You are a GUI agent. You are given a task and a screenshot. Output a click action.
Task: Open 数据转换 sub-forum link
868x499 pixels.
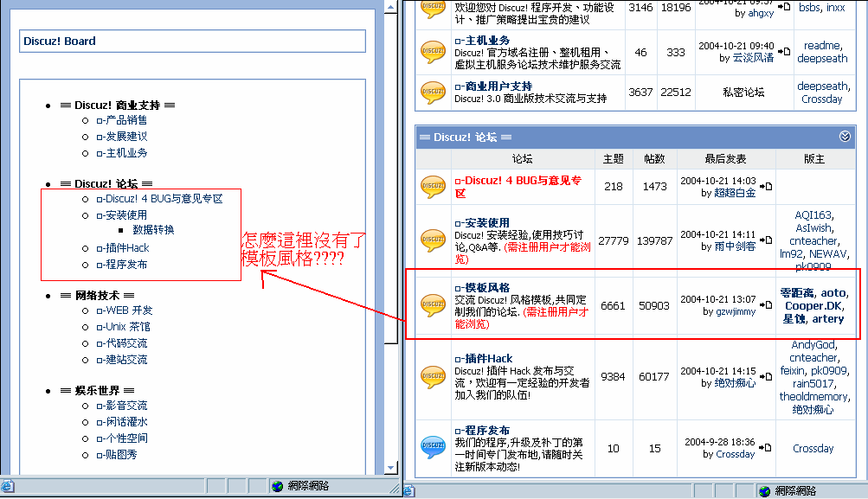pos(153,229)
